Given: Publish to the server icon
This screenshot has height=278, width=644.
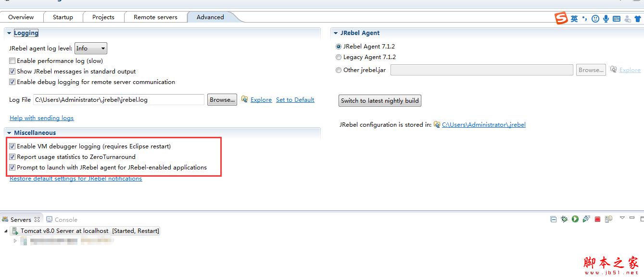Looking at the screenshot, I should 608,219.
